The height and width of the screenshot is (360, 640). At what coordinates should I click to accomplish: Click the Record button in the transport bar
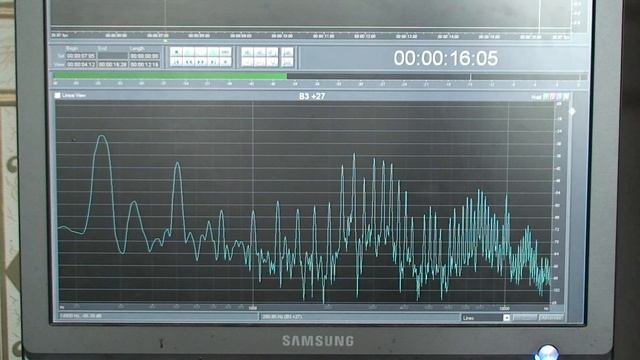pos(225,62)
